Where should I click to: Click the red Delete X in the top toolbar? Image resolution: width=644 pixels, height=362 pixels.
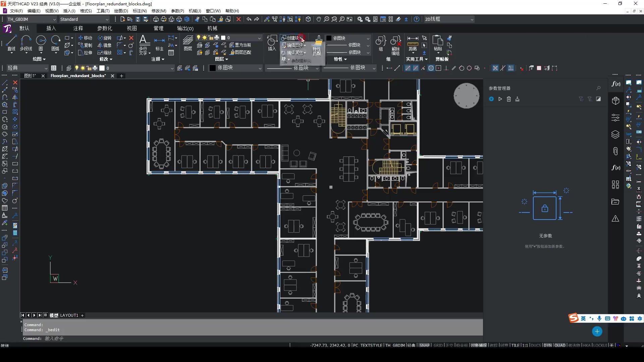point(238,19)
